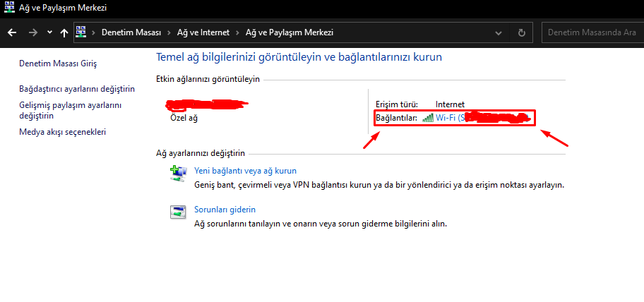Expand the chevron after Denetim Masası

tap(169, 33)
